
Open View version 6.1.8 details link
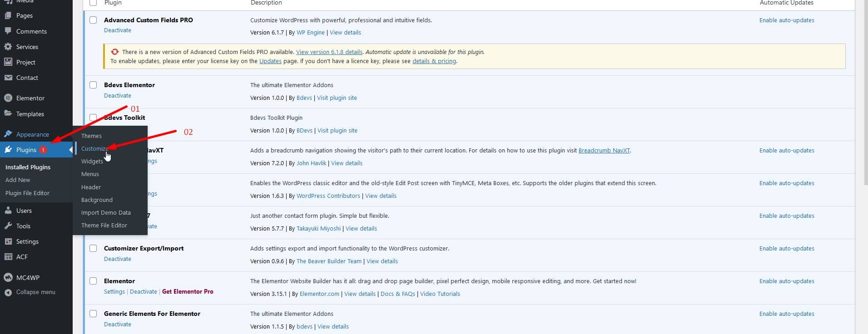tap(329, 52)
